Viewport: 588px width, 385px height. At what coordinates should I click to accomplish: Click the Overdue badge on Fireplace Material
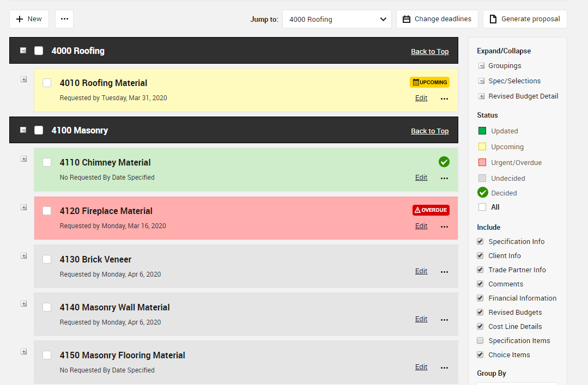[431, 210]
